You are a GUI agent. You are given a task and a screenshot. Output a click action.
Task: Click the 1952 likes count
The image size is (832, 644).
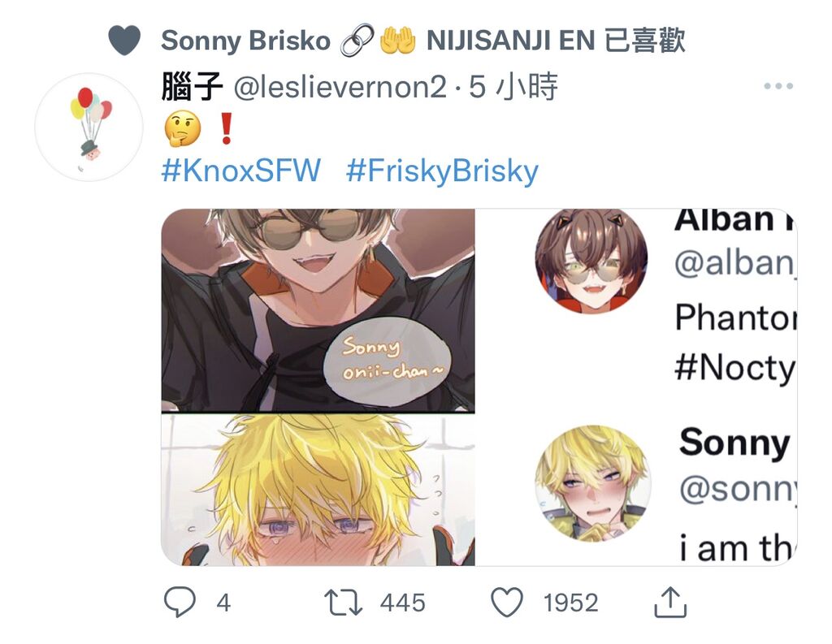click(571, 603)
